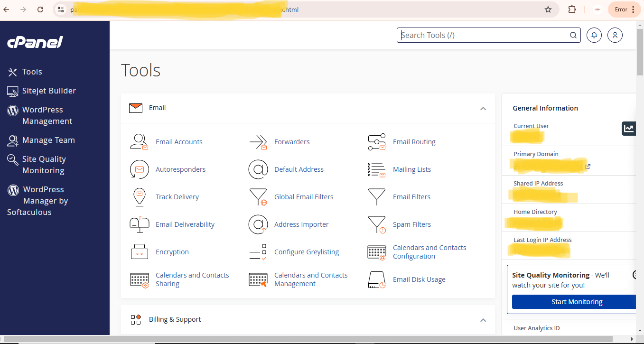The image size is (644, 344).
Task: Click the Calendars and Contacts Configuration icon
Action: [x=377, y=252]
